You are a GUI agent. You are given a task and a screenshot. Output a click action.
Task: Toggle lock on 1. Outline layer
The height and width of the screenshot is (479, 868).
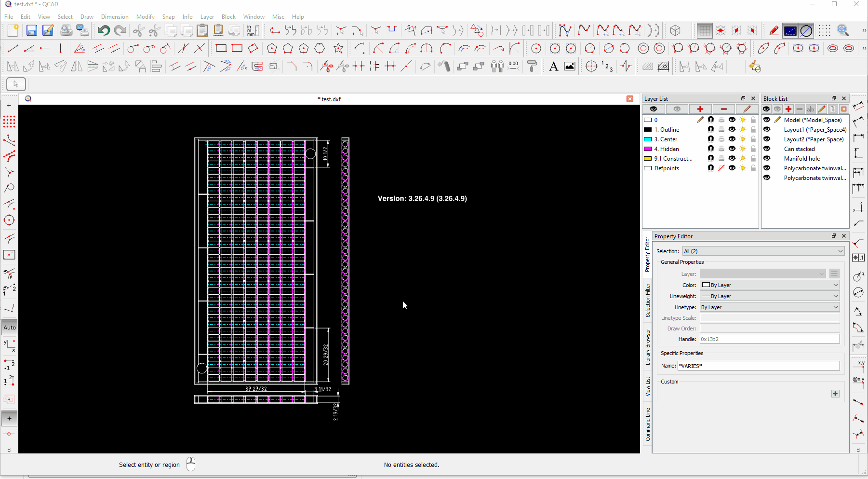click(753, 129)
